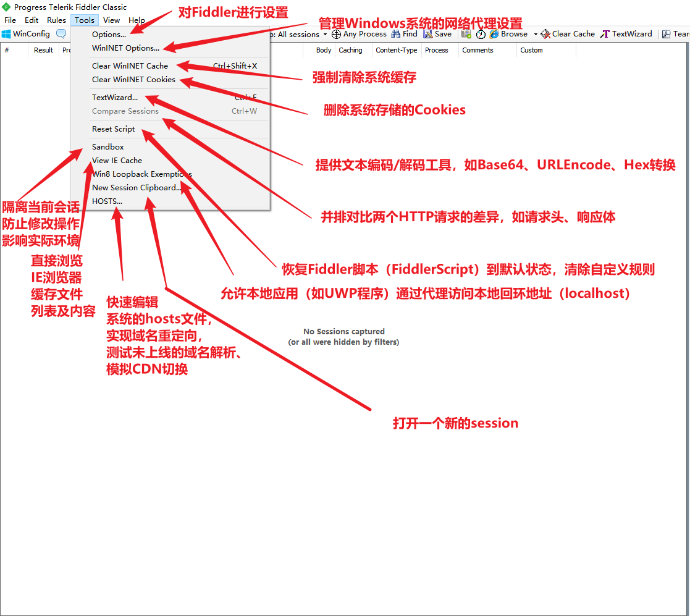The image size is (690, 616).
Task: Click the Save disk icon
Action: pyautogui.click(x=427, y=34)
